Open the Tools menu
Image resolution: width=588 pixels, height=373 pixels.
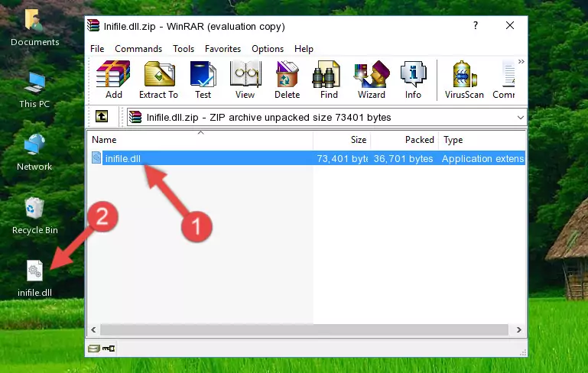(184, 49)
